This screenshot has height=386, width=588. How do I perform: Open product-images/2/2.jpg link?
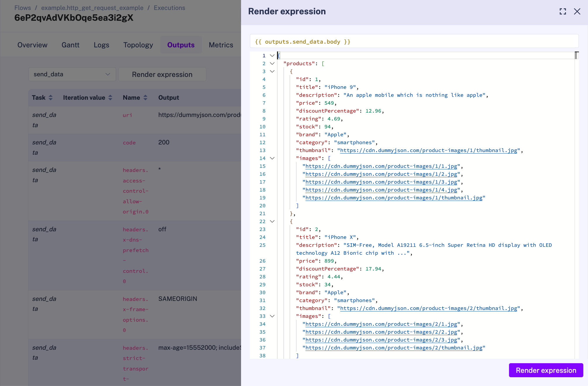point(381,332)
